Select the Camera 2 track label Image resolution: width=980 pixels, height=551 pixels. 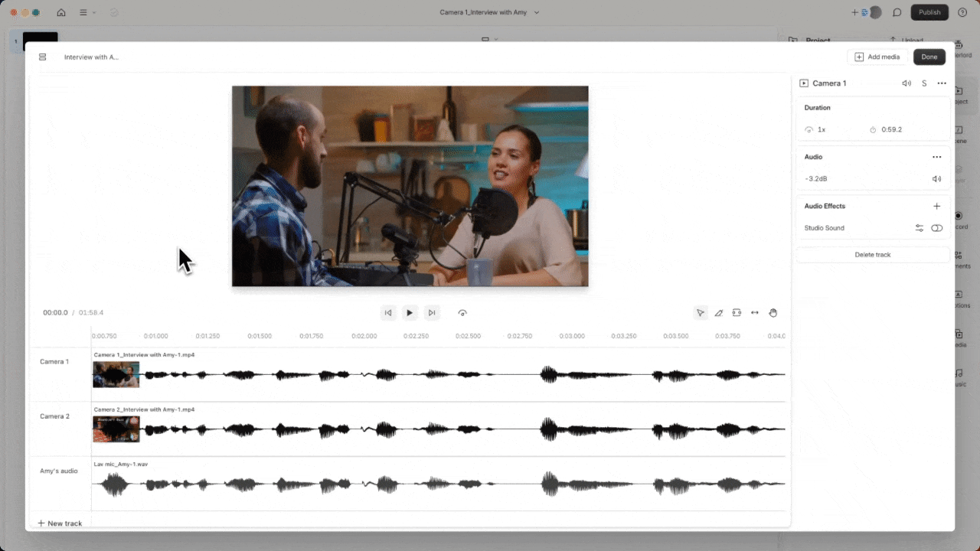click(x=55, y=416)
